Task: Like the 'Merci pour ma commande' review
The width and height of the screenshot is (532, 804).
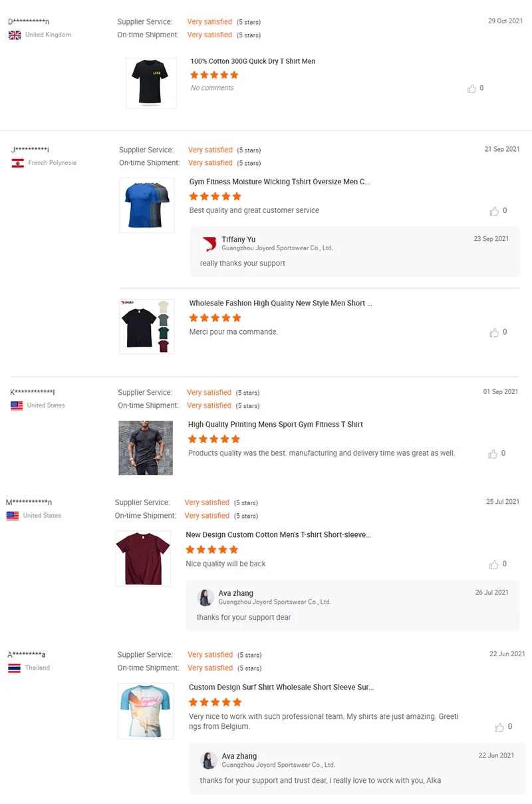Action: click(494, 332)
